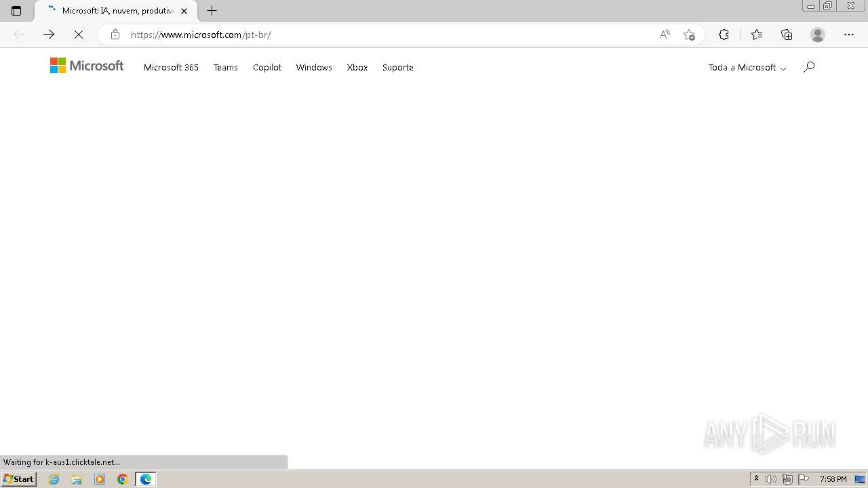This screenshot has height=488, width=868.
Task: Restore down the Edge window
Action: (x=828, y=6)
